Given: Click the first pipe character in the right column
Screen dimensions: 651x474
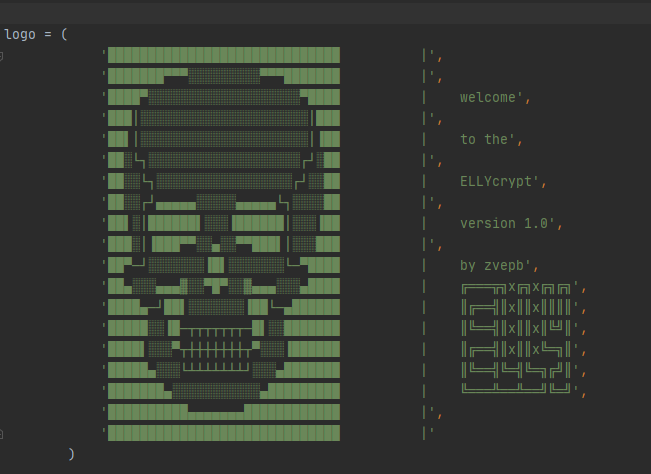Looking at the screenshot, I should coord(425,55).
